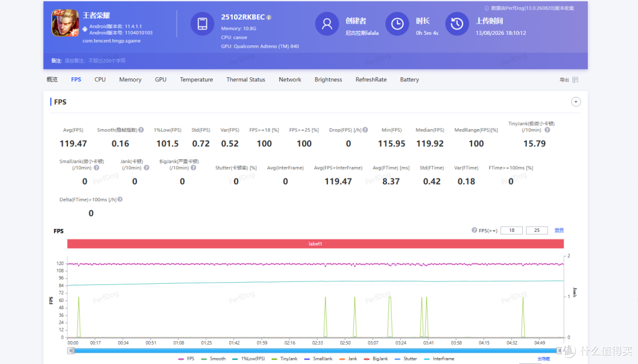Image resolution: width=638 pixels, height=364 pixels.
Task: Click the 1%Low(FPS) value 101.5
Action: coord(168,144)
